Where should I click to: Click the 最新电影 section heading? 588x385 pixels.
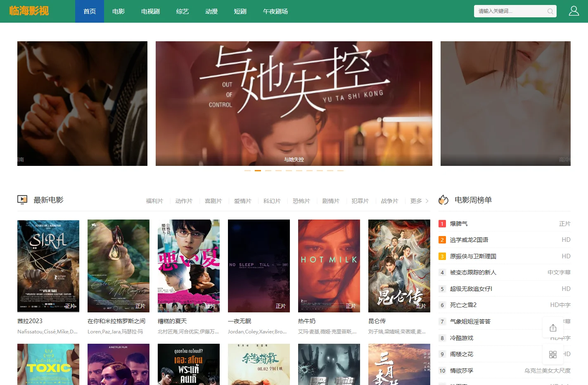[49, 200]
